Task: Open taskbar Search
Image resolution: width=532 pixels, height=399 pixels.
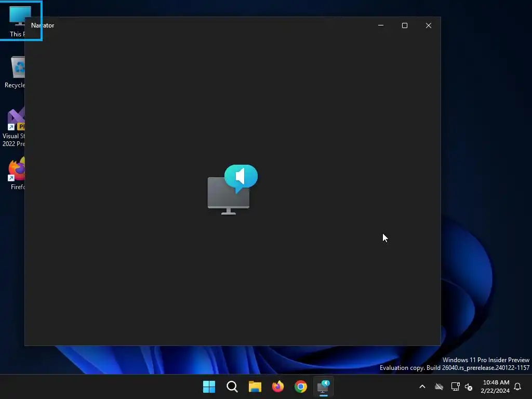Action: (x=232, y=387)
